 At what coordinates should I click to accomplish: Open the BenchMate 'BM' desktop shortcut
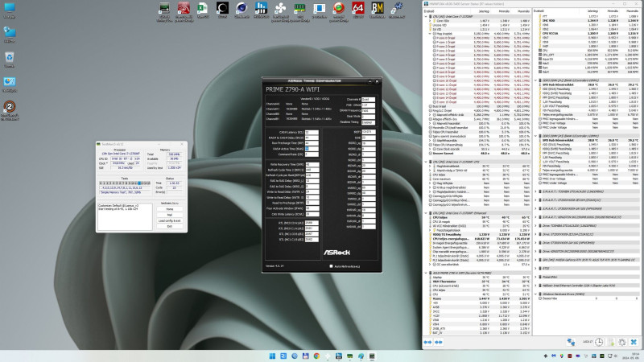point(377,8)
